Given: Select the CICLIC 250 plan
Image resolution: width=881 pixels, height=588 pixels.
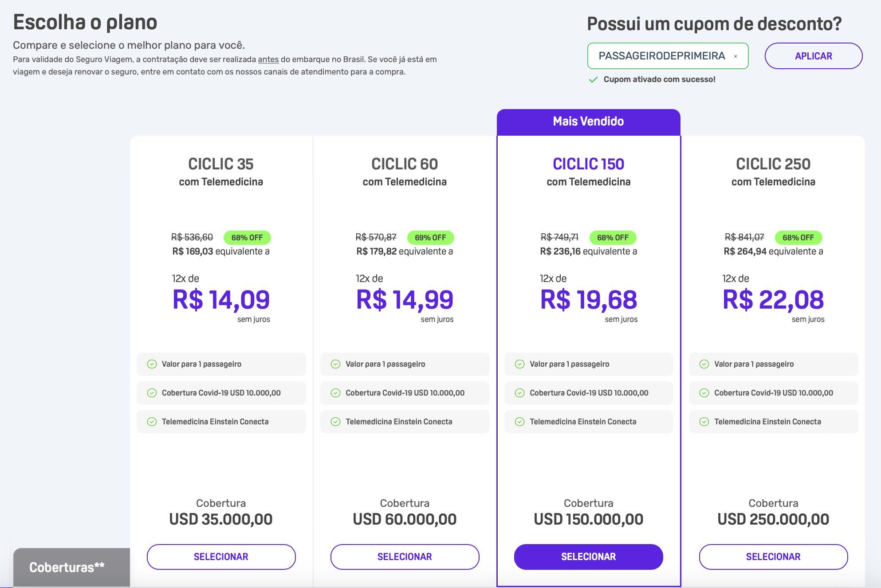Looking at the screenshot, I should click(x=773, y=557).
